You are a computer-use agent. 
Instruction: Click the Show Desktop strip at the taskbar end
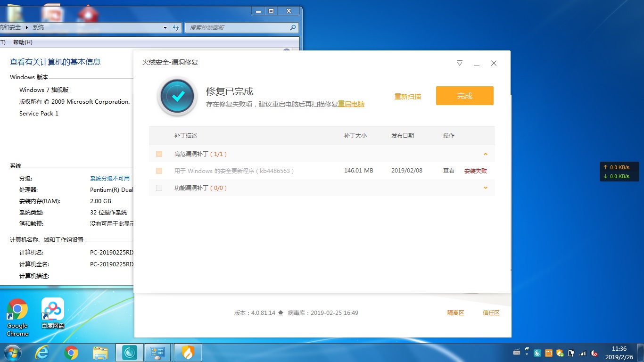(x=641, y=353)
